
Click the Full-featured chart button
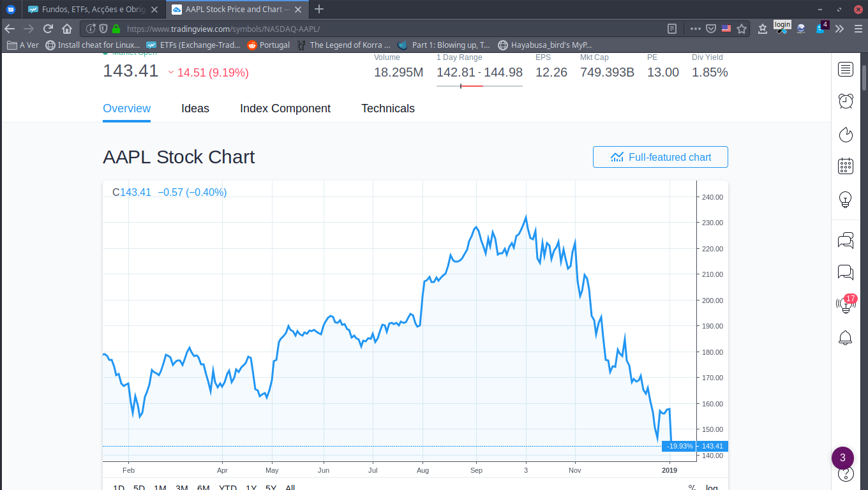click(x=661, y=157)
